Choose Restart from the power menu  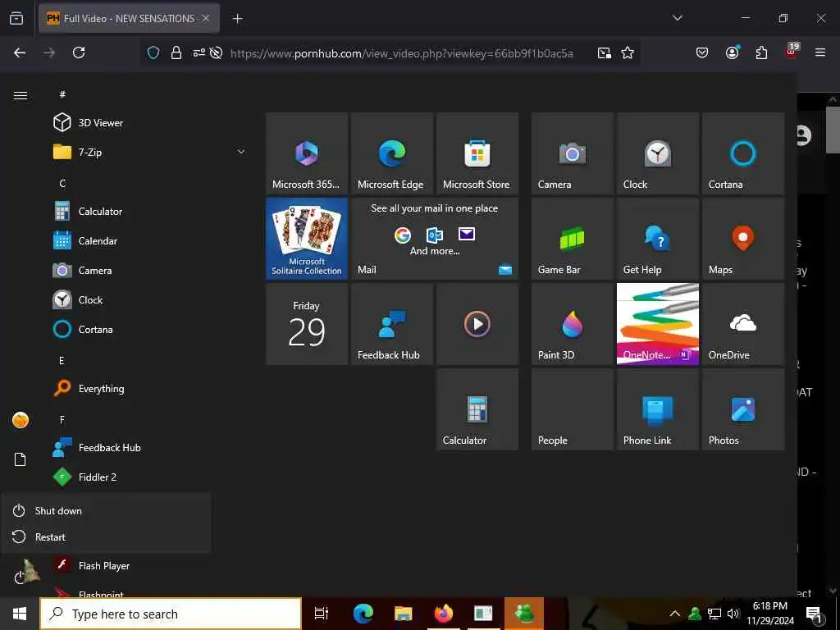(x=106, y=536)
